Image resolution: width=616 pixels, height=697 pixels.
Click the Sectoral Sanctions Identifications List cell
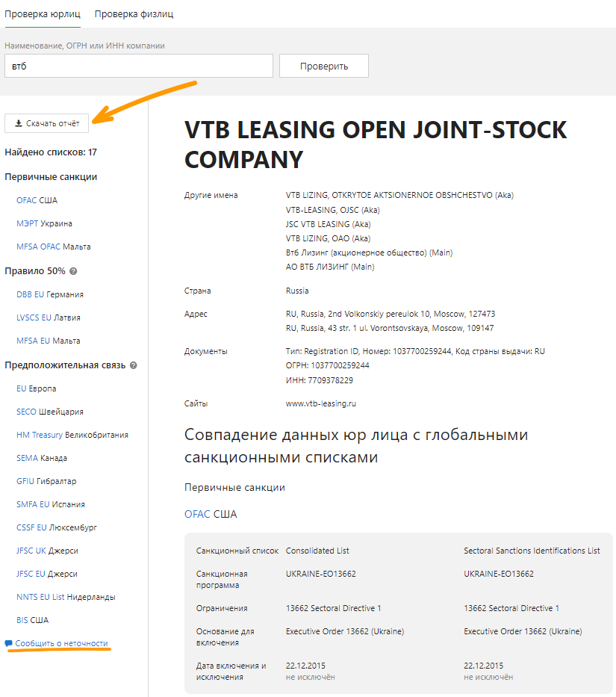(x=532, y=551)
